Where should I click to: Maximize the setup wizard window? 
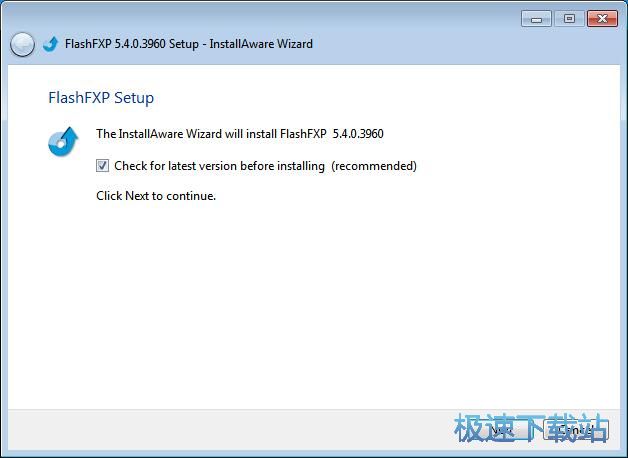pos(569,19)
